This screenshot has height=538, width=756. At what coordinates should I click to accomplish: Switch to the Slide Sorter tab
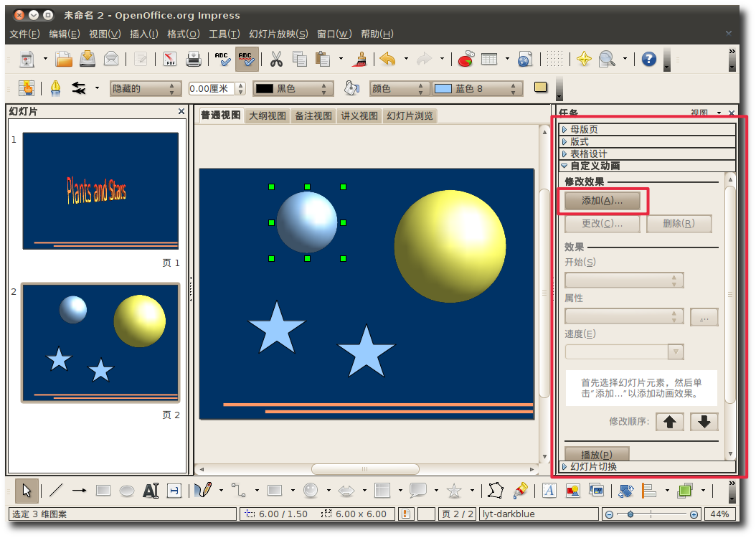pos(410,115)
